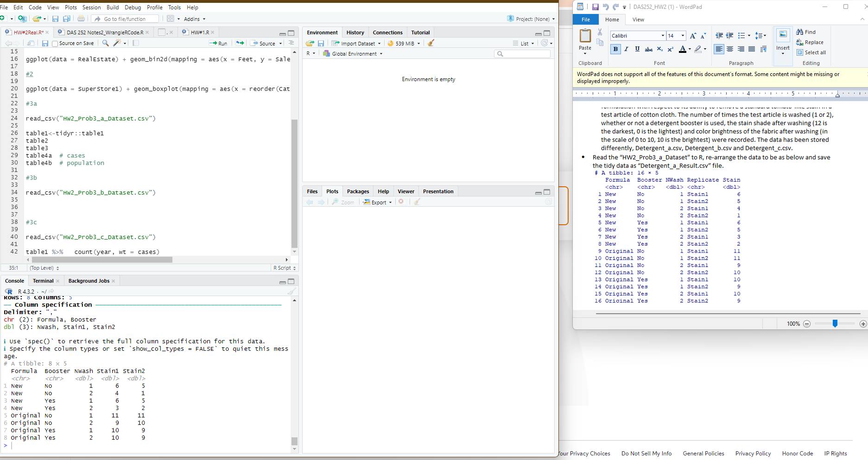Open the Export dropdown in the Plots pane

tap(377, 202)
